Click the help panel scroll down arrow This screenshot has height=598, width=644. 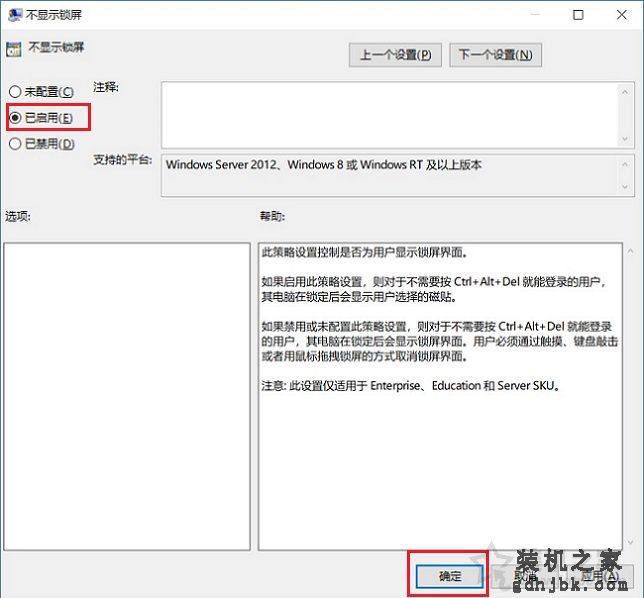(x=631, y=543)
